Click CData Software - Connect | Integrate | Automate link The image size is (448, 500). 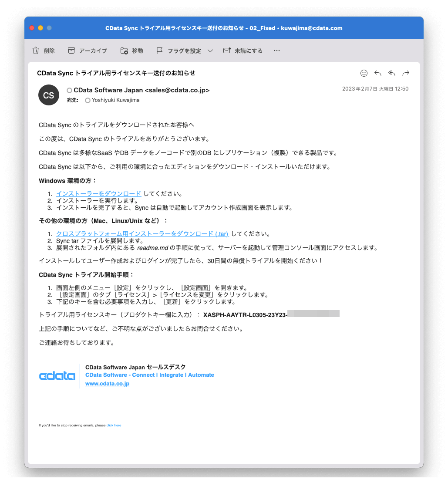point(149,375)
